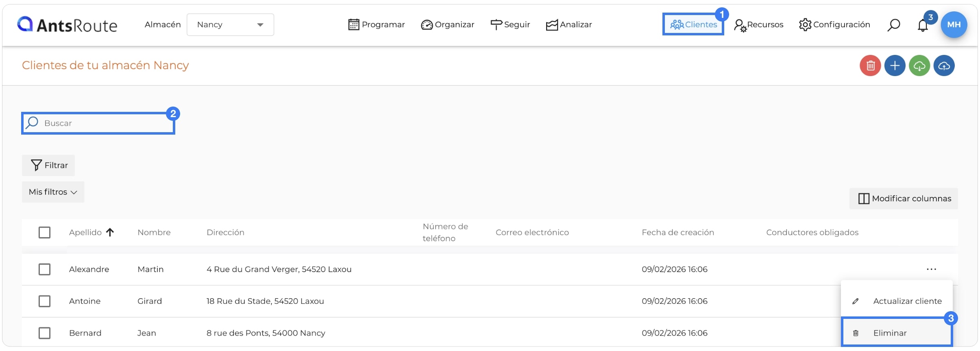Viewport: 980px width, 351px height.
Task: Choose Actualizar cliente from menu
Action: click(897, 301)
